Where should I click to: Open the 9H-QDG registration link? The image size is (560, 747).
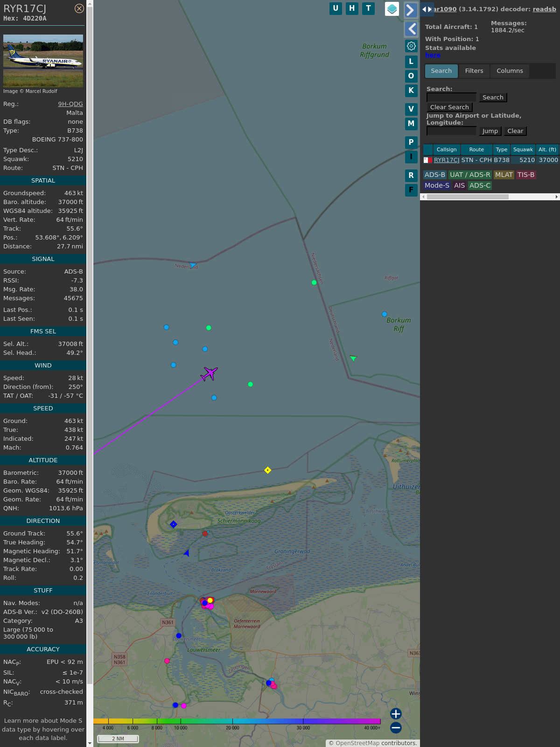pos(70,104)
